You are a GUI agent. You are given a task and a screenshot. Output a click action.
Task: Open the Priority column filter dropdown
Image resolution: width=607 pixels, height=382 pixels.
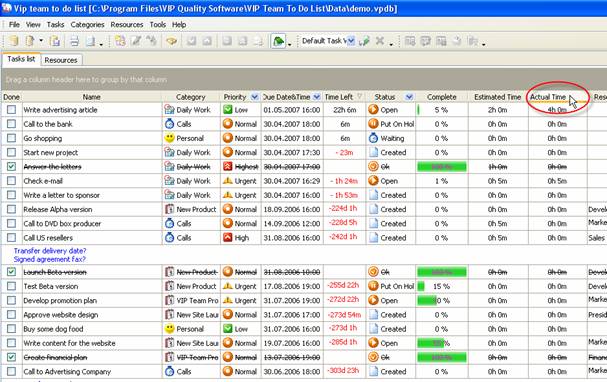254,97
